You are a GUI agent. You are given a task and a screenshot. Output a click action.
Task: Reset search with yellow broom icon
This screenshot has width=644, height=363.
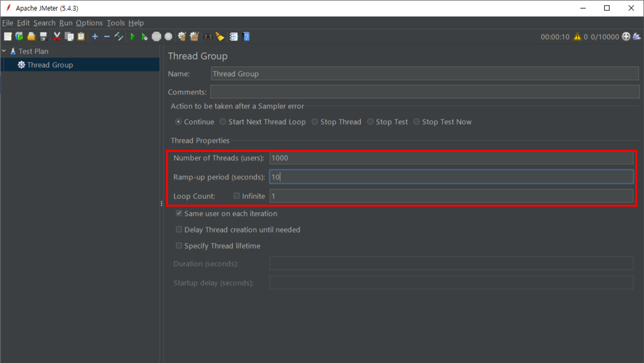point(220,36)
